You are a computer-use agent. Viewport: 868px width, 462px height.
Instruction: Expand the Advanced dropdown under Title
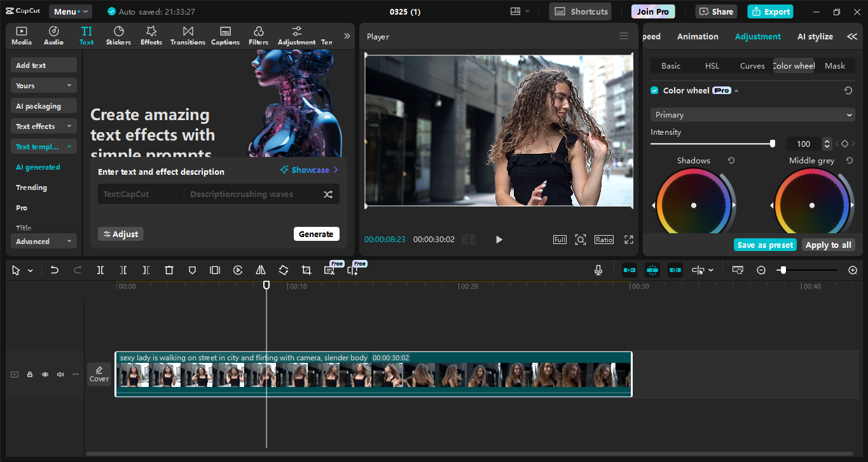tap(43, 241)
